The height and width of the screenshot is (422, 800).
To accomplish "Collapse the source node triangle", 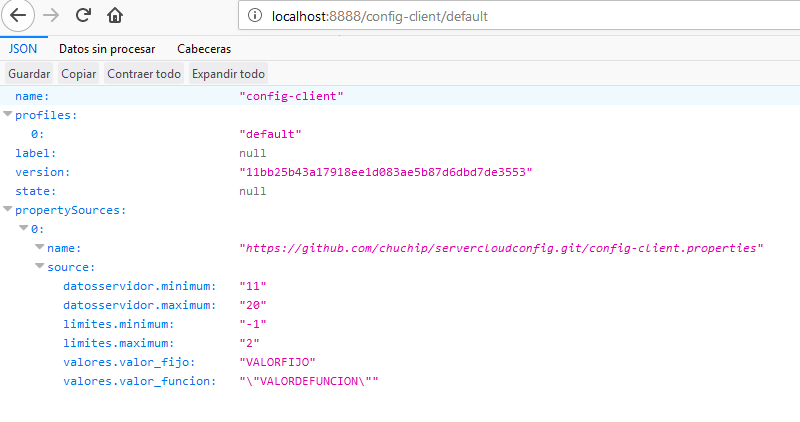I will click(40, 267).
